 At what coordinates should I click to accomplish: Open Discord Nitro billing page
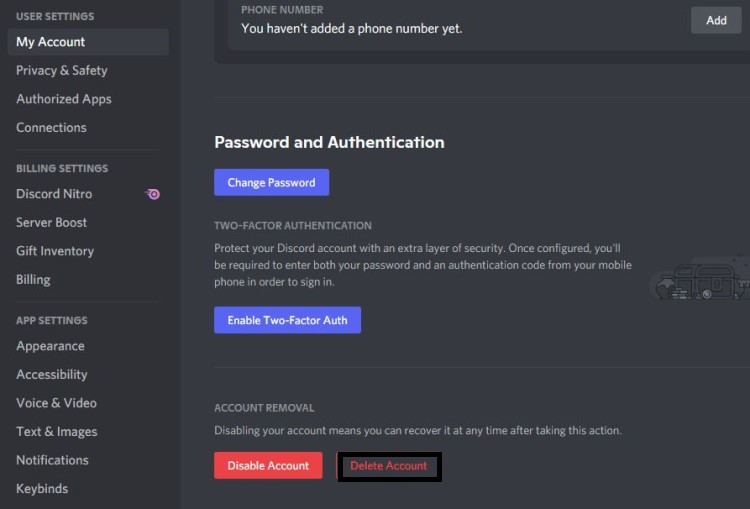click(x=54, y=194)
